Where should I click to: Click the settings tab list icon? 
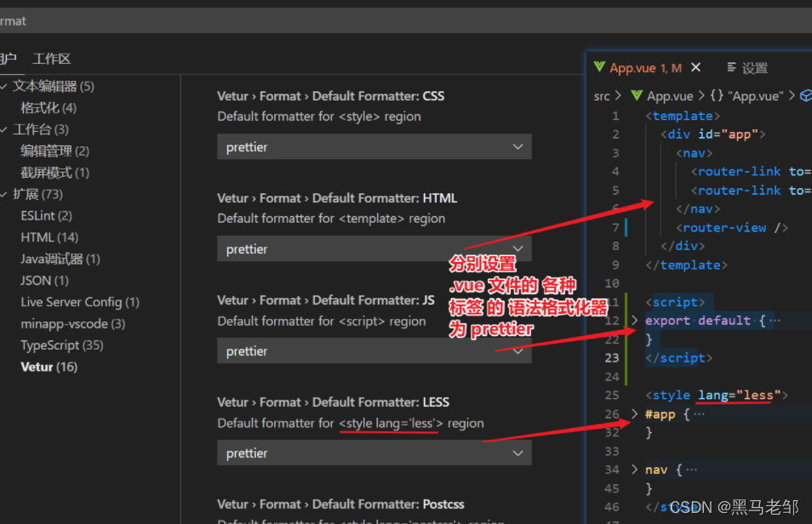coord(732,67)
